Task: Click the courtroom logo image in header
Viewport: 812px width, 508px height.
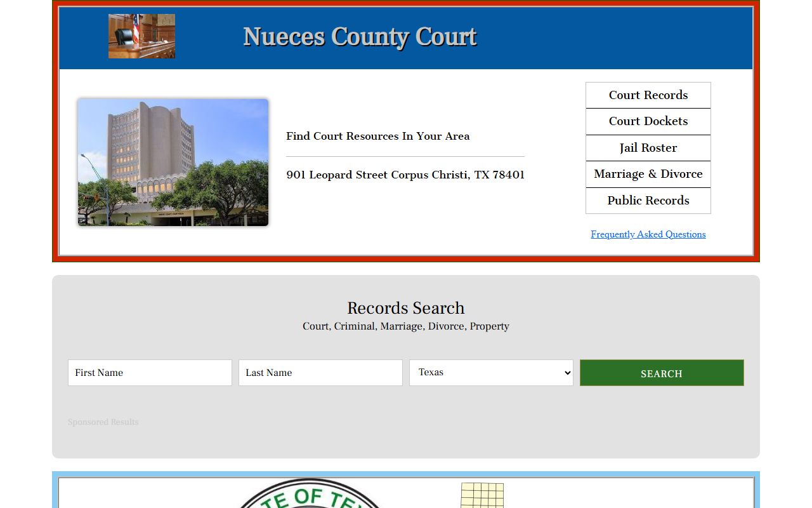Action: pos(141,36)
